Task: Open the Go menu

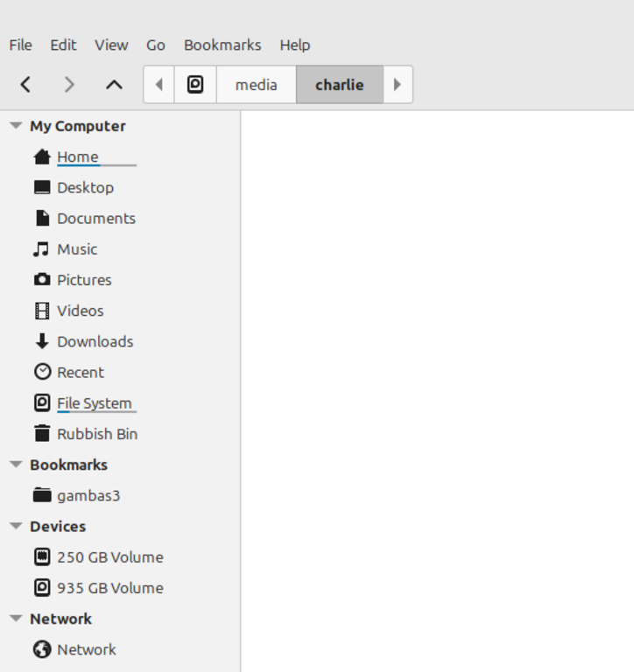Action: tap(156, 45)
